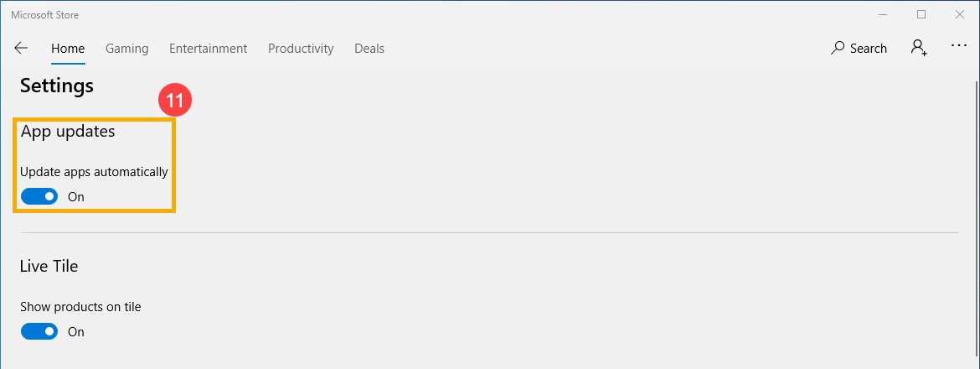
Task: Close the Microsoft Store window
Action: (x=960, y=14)
